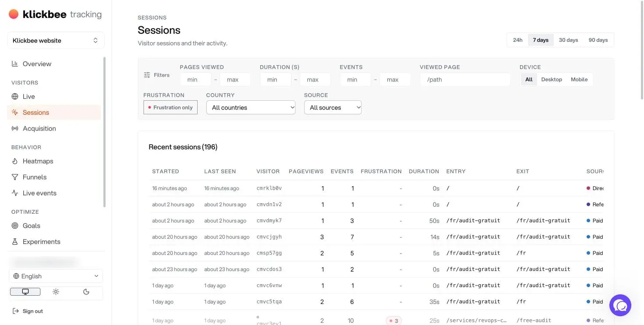Click the Duration min field
This screenshot has height=325, width=644.
tap(276, 80)
